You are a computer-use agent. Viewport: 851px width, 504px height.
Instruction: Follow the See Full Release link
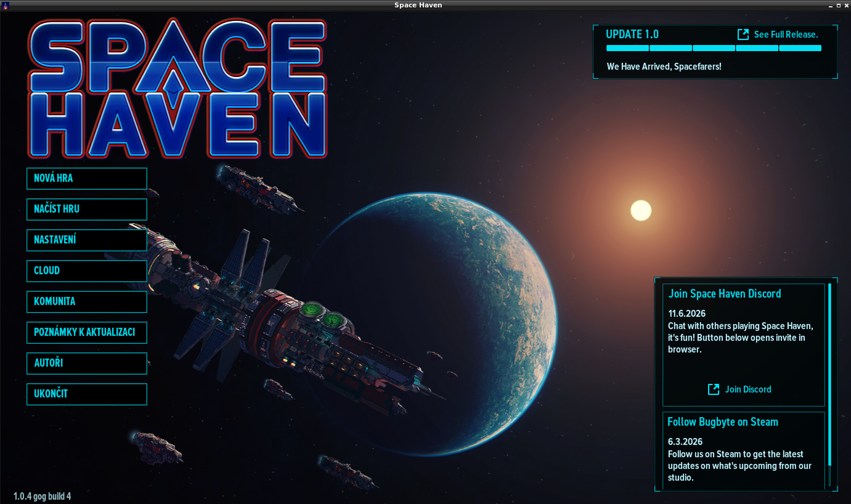pos(778,35)
